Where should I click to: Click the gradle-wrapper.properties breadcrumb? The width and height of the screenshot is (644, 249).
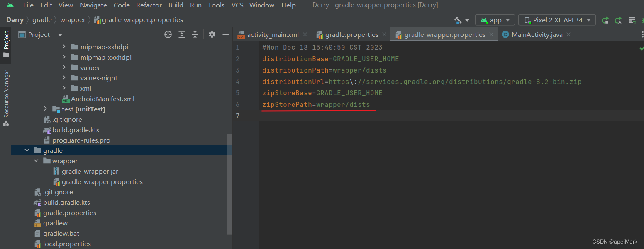click(139, 20)
